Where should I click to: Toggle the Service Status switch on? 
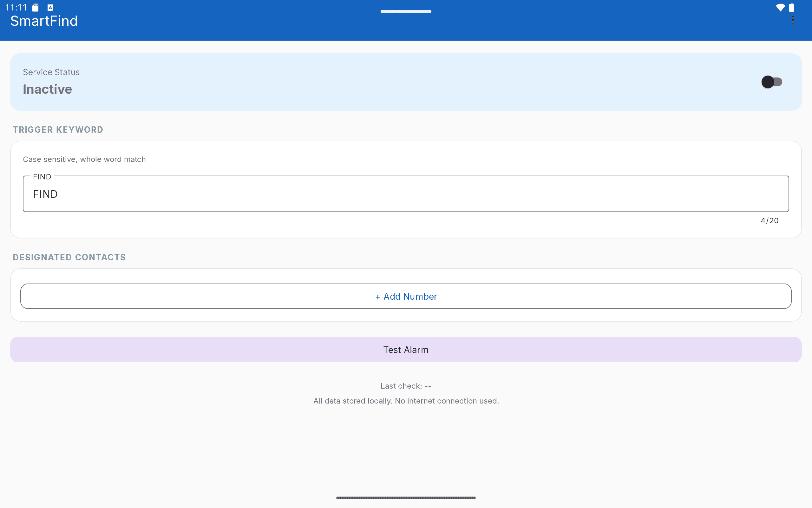[771, 82]
